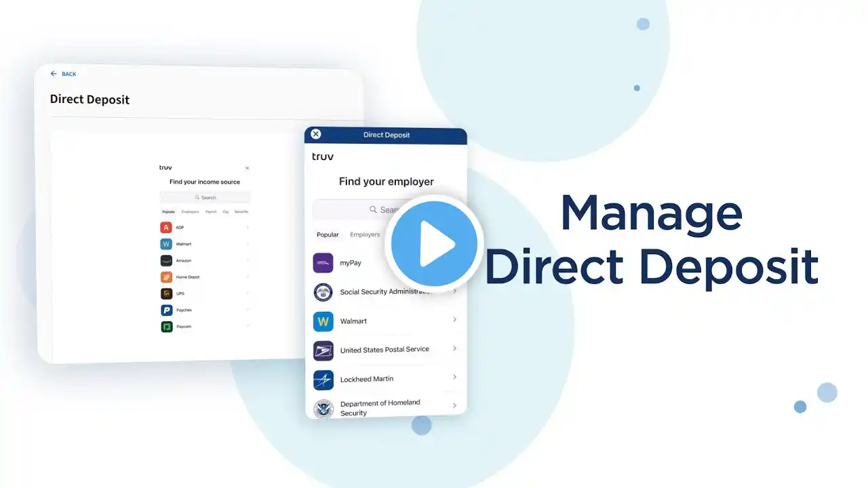Click the Paychex logo icon
Image resolution: width=868 pixels, height=488 pixels.
tap(166, 310)
